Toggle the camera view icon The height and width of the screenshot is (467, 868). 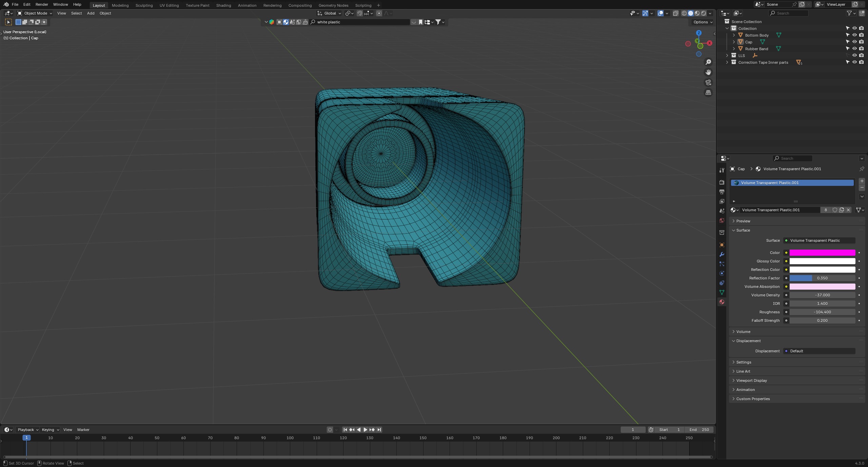pyautogui.click(x=708, y=82)
